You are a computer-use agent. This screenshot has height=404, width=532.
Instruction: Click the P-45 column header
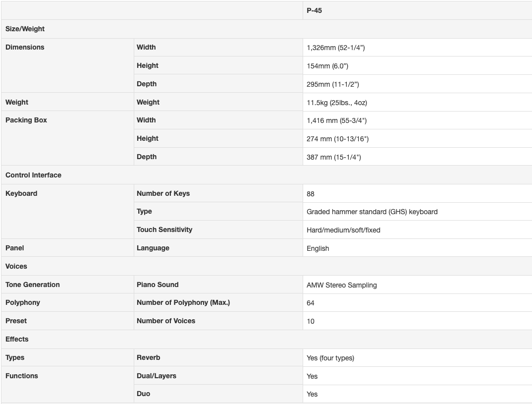pos(314,10)
